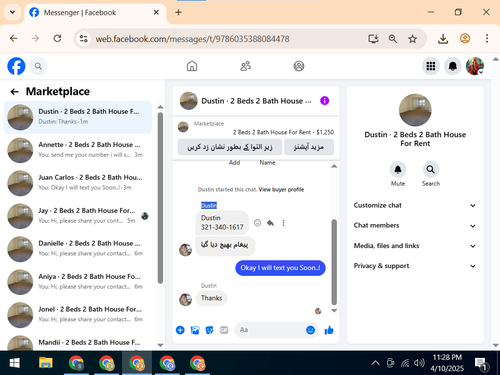Click the bookmark star in address bar
Screen dimensions: 500x375
(x=412, y=39)
